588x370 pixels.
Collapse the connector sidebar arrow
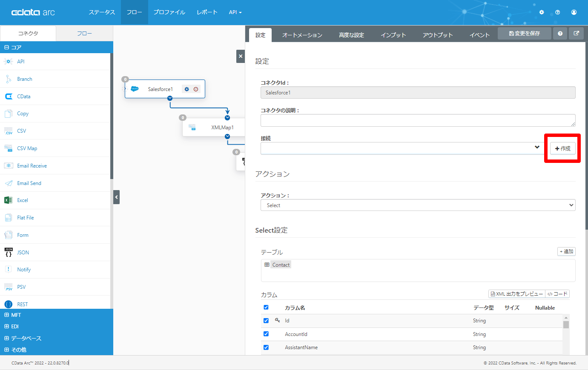point(116,197)
